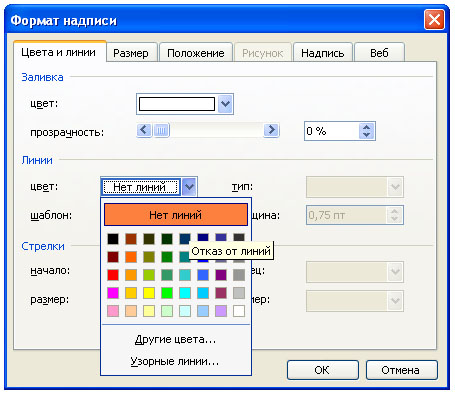Select the dark olive green swatch in the top row
The width and height of the screenshot is (455, 394).
coord(149,239)
